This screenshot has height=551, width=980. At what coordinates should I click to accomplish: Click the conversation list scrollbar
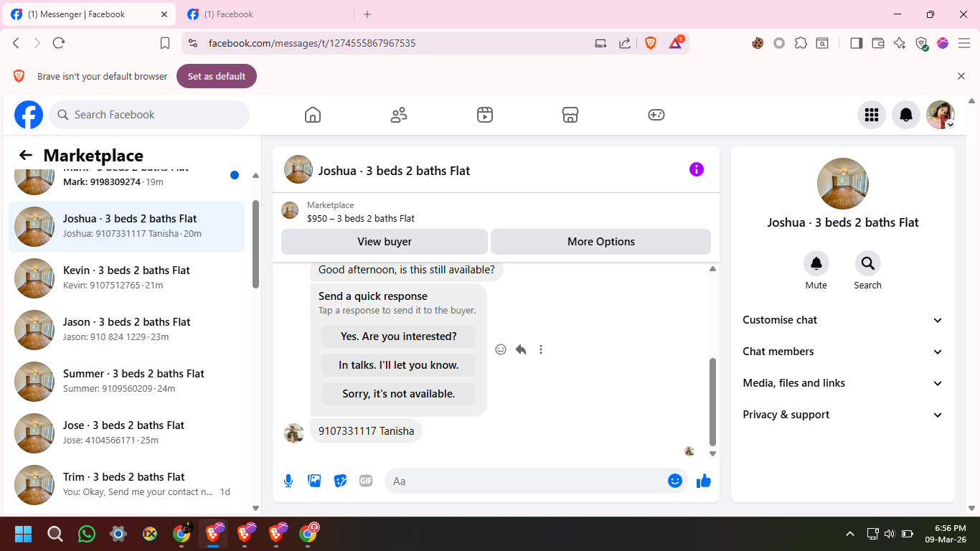[x=255, y=244]
